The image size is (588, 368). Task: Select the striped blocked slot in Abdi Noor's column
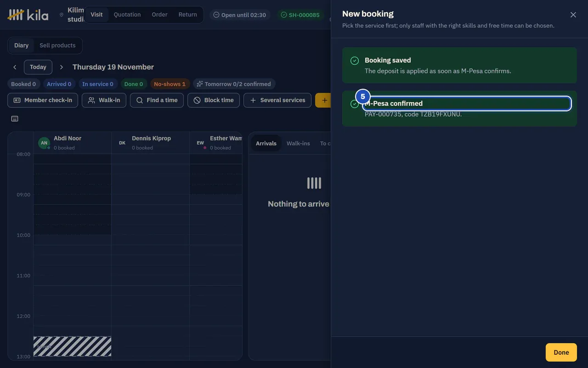(x=72, y=346)
